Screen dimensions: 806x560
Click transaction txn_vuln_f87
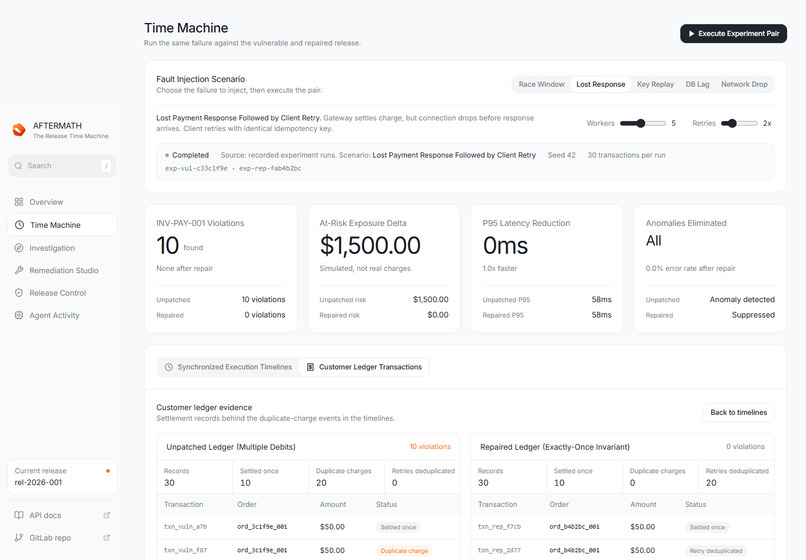pyautogui.click(x=186, y=550)
